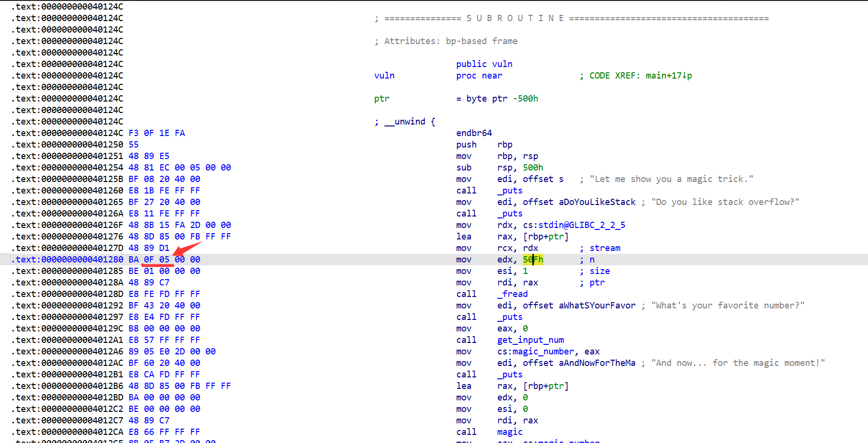The width and height of the screenshot is (868, 443).
Task: Select the push rbp instruction mnemonic
Action: pyautogui.click(x=466, y=145)
